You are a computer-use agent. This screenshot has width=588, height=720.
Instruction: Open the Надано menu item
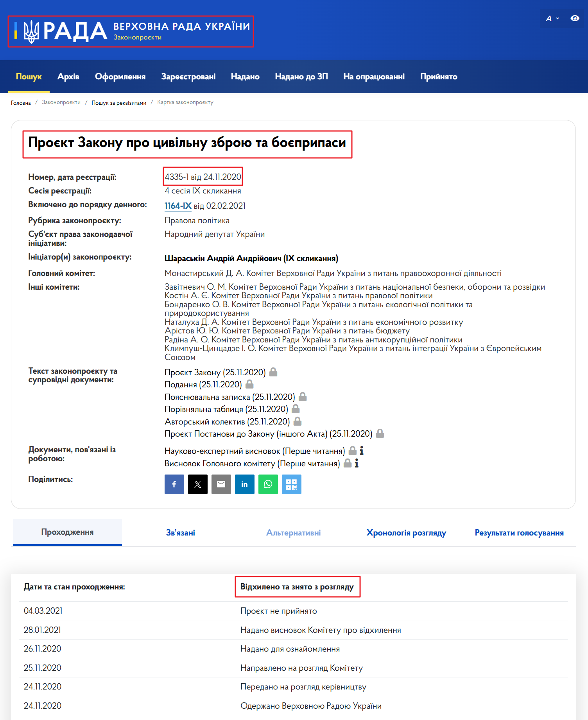click(245, 77)
